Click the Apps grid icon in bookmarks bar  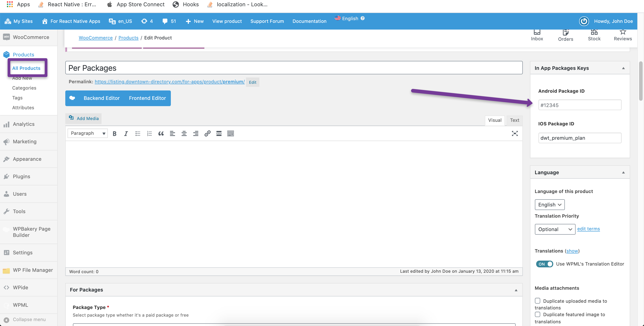click(x=9, y=4)
